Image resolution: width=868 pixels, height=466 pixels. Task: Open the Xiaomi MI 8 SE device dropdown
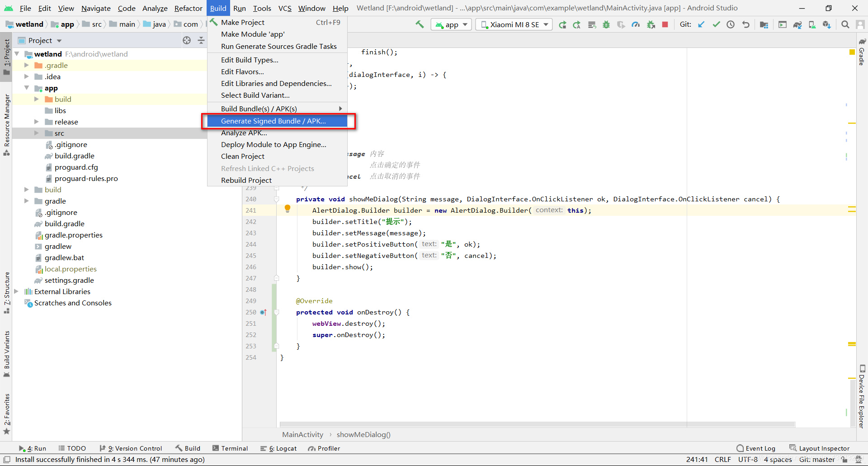click(514, 24)
